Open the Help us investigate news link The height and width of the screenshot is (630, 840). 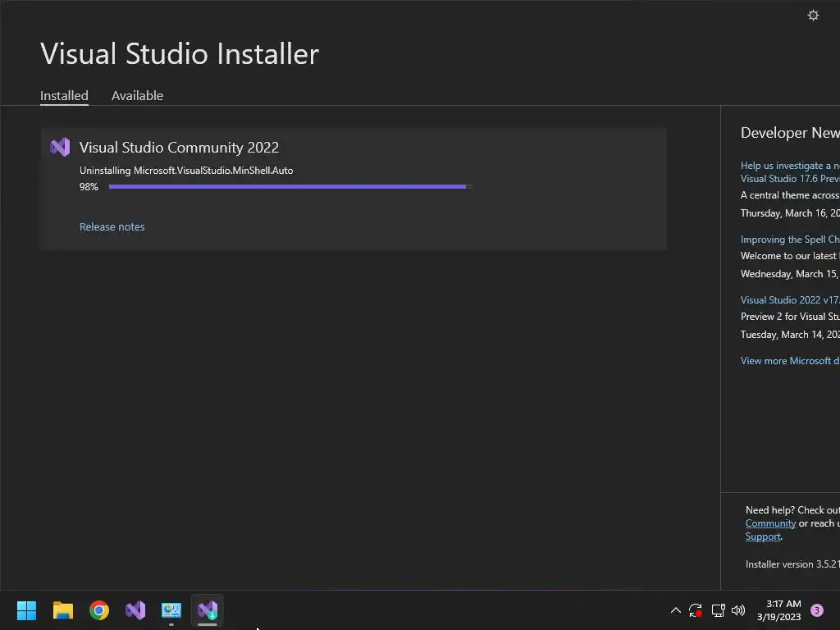pyautogui.click(x=790, y=172)
